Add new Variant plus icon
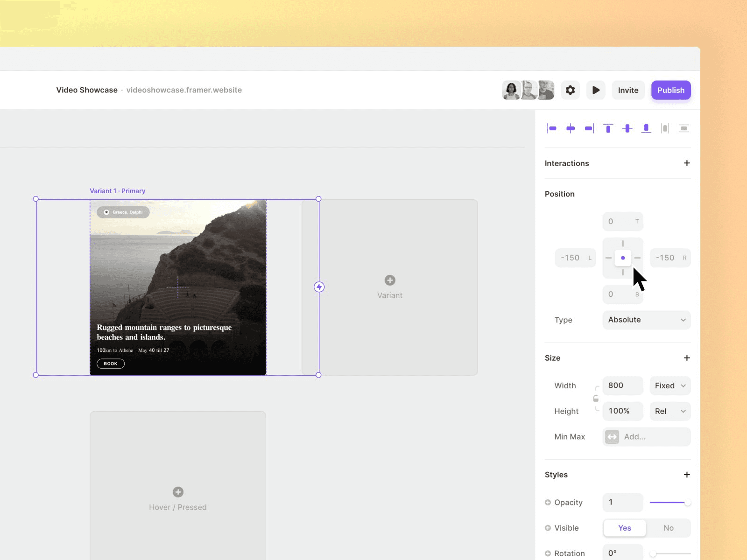747x560 pixels. coord(390,280)
